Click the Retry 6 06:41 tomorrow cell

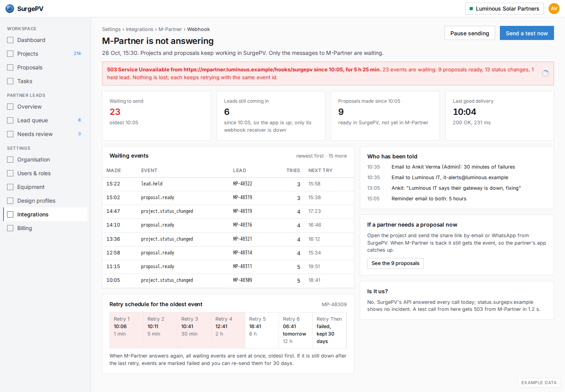[295, 330]
